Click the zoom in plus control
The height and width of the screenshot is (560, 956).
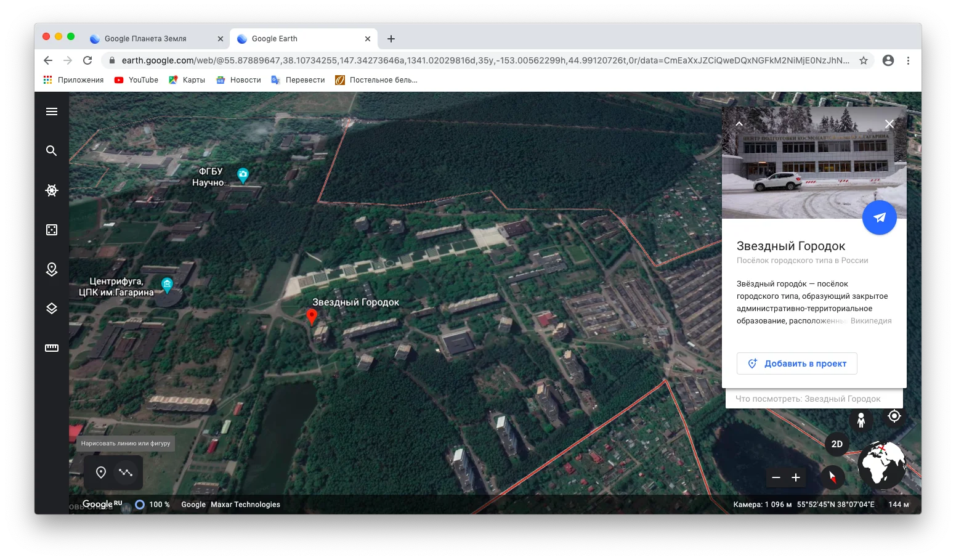pos(795,477)
